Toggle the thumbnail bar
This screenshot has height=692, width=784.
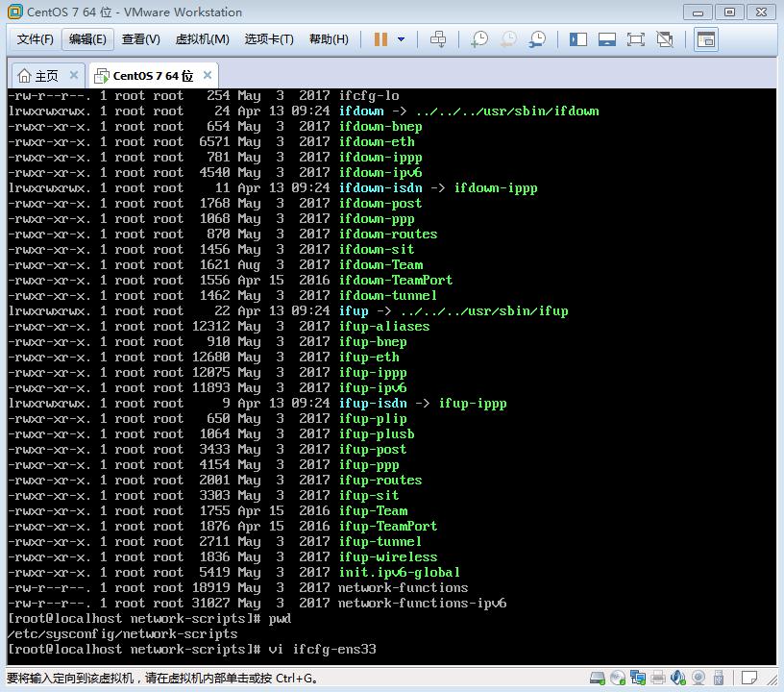[607, 39]
